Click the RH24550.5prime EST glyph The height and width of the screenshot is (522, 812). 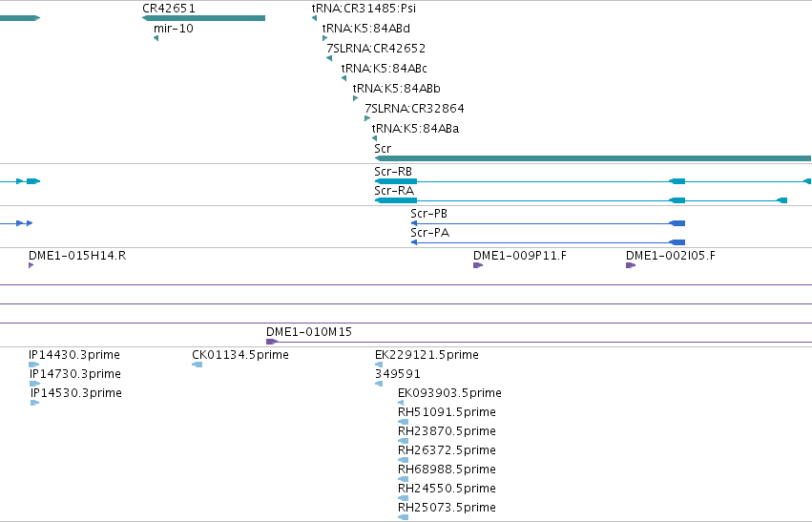[x=403, y=499]
